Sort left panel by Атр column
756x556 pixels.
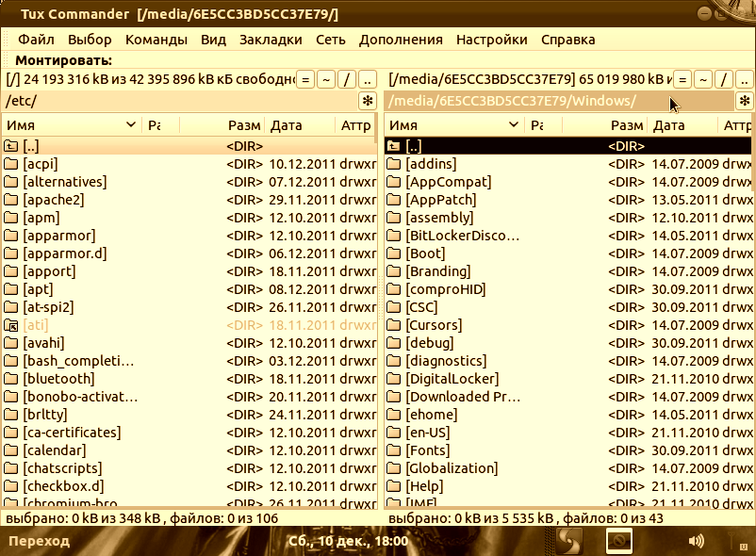(354, 125)
